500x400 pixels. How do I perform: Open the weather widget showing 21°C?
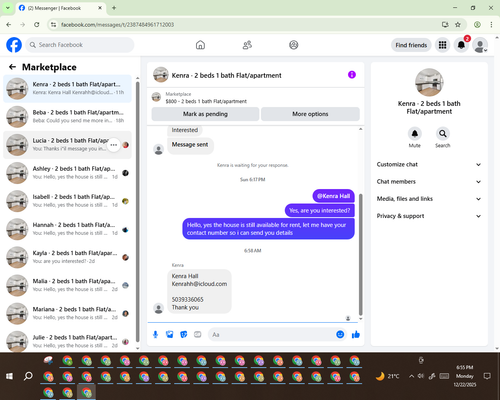pos(387,376)
